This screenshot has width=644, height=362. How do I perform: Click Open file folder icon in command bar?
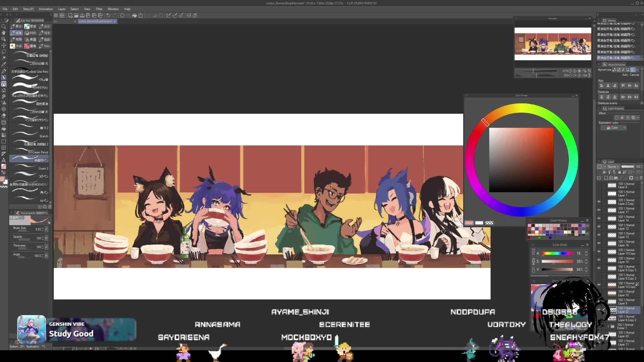click(76, 15)
